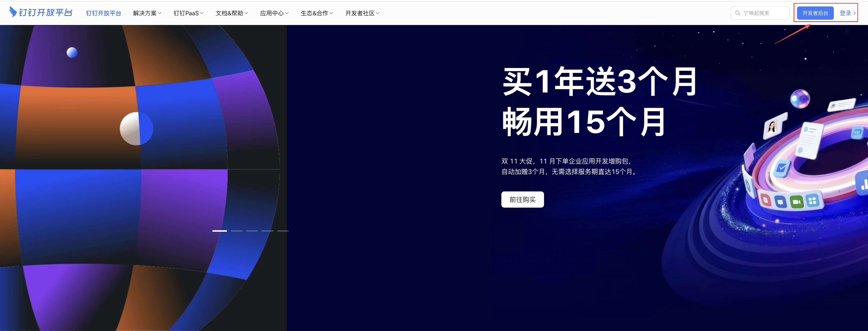The height and width of the screenshot is (331, 868).
Task: Open the 文档&帮助 dropdown
Action: coord(231,13)
